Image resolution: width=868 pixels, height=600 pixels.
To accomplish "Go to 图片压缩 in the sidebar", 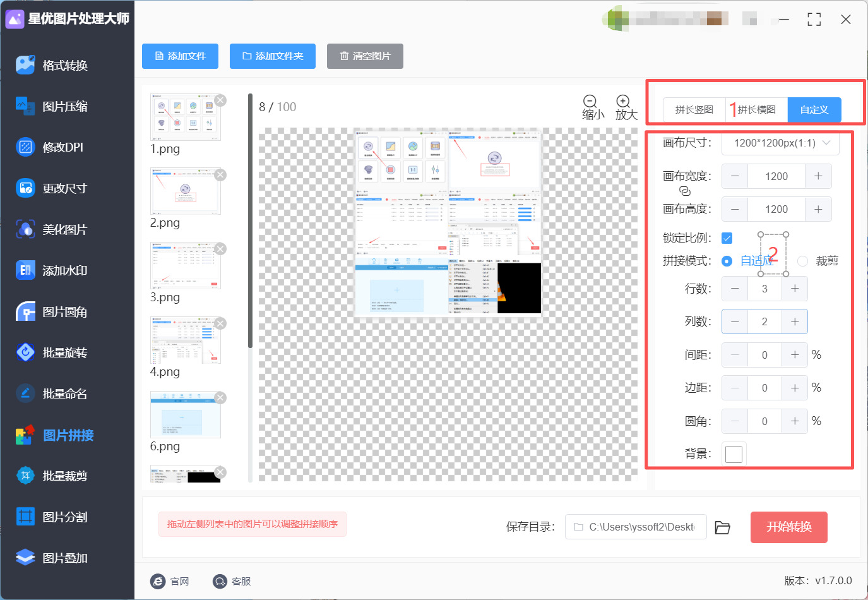I will 52,106.
